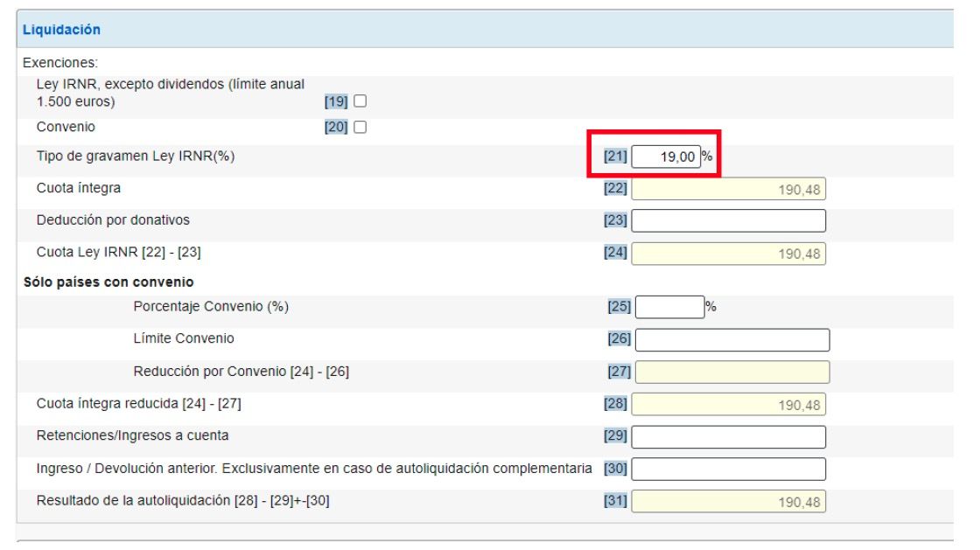Enable the Convenio exemption checkbox [20]
Screen dimensions: 980x550
(359, 128)
